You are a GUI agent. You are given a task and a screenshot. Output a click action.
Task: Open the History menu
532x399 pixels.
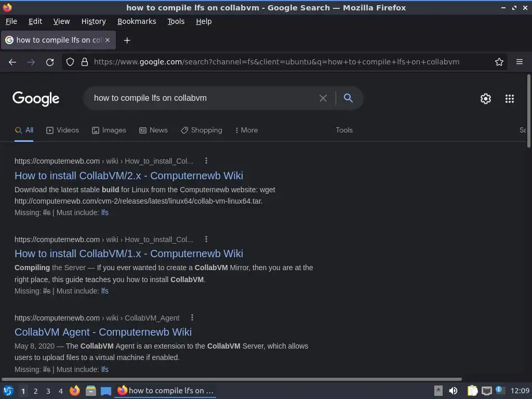pyautogui.click(x=94, y=21)
